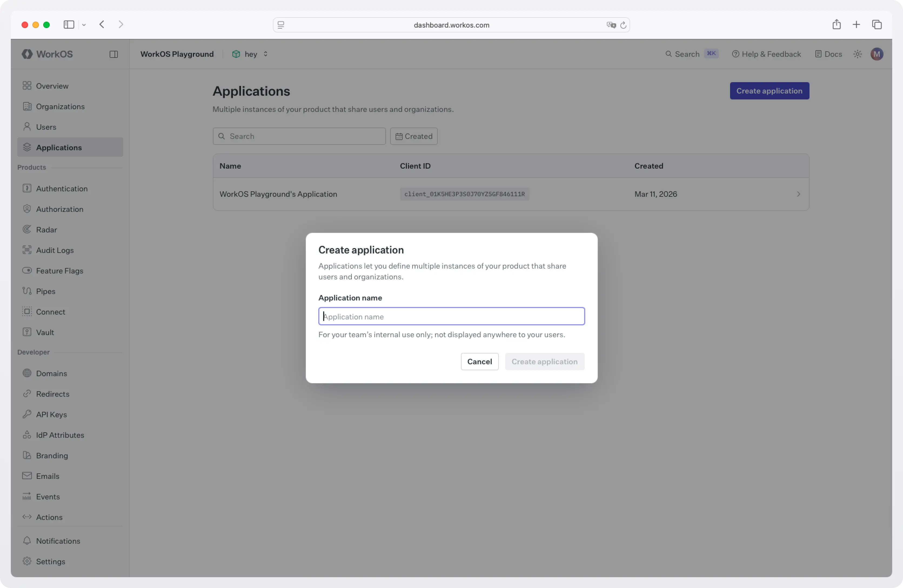
Task: Open Organizations in sidebar
Action: point(70,106)
